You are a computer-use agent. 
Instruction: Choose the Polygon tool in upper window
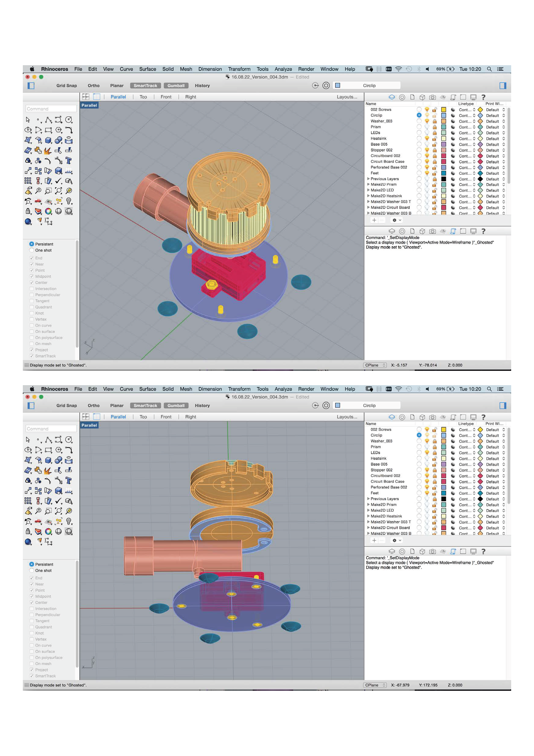coord(58,130)
